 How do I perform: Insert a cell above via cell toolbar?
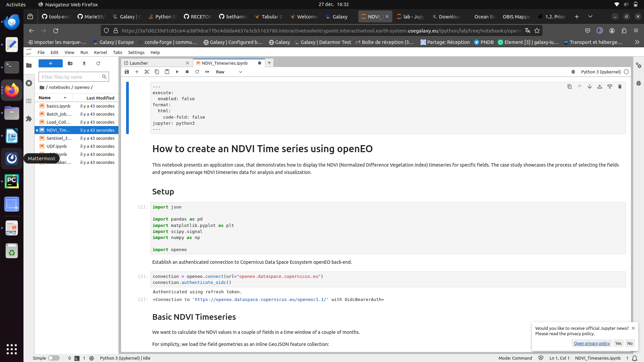click(600, 86)
